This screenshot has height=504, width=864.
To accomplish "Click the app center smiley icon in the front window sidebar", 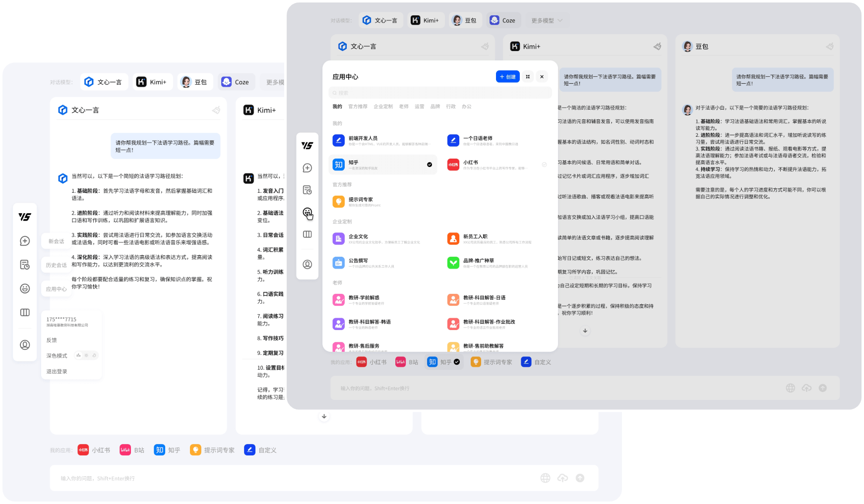I will [308, 213].
